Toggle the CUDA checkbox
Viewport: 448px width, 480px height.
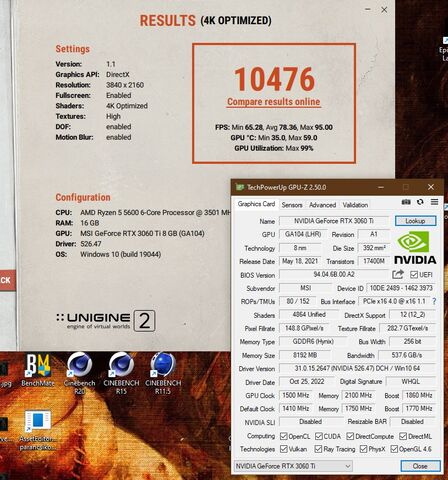click(x=319, y=436)
